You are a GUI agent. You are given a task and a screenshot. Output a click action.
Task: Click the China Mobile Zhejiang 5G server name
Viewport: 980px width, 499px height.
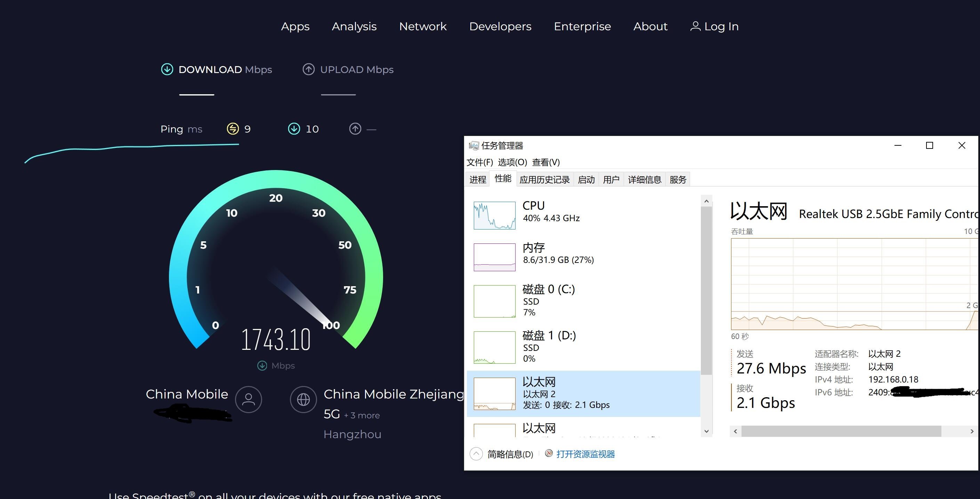[394, 403]
